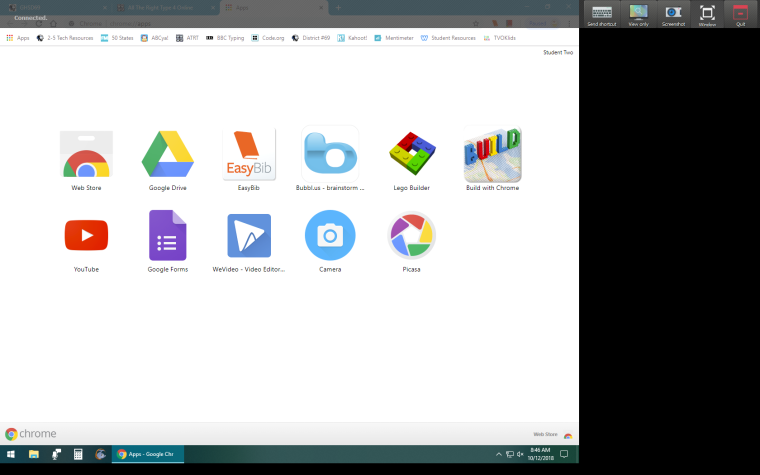760x475 pixels.
Task: Click the Paused profile button
Action: (542, 23)
